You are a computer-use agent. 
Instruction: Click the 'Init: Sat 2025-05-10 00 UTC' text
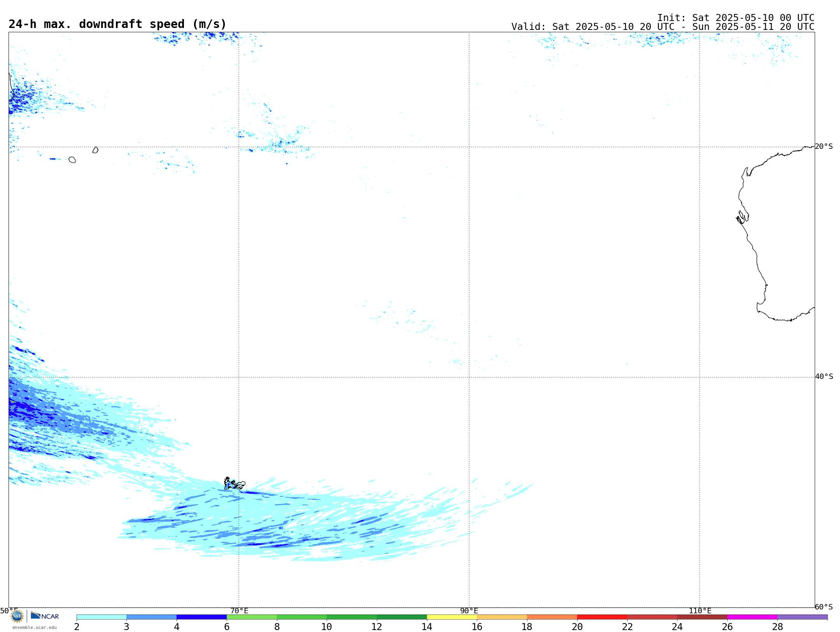pyautogui.click(x=736, y=18)
